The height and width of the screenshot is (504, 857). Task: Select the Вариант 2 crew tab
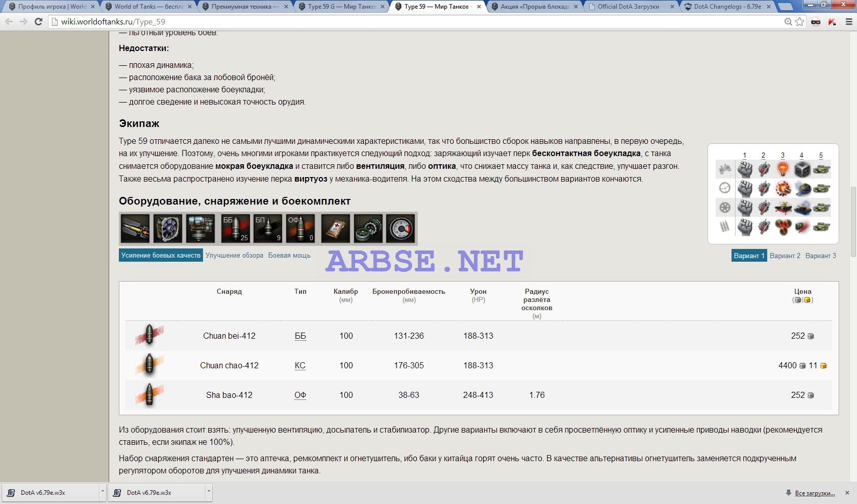tap(785, 256)
